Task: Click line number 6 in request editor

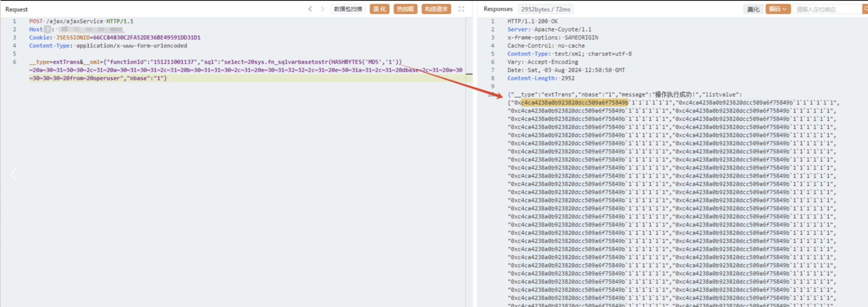Action: (14, 62)
